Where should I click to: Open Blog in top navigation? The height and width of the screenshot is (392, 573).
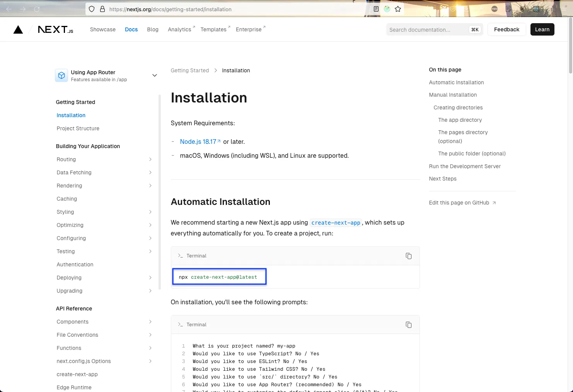click(x=153, y=29)
